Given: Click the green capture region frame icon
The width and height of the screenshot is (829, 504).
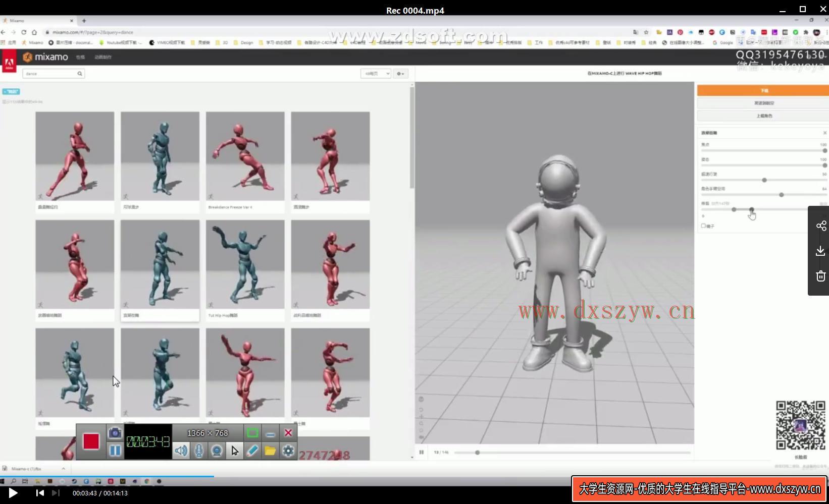Looking at the screenshot, I should tap(252, 433).
